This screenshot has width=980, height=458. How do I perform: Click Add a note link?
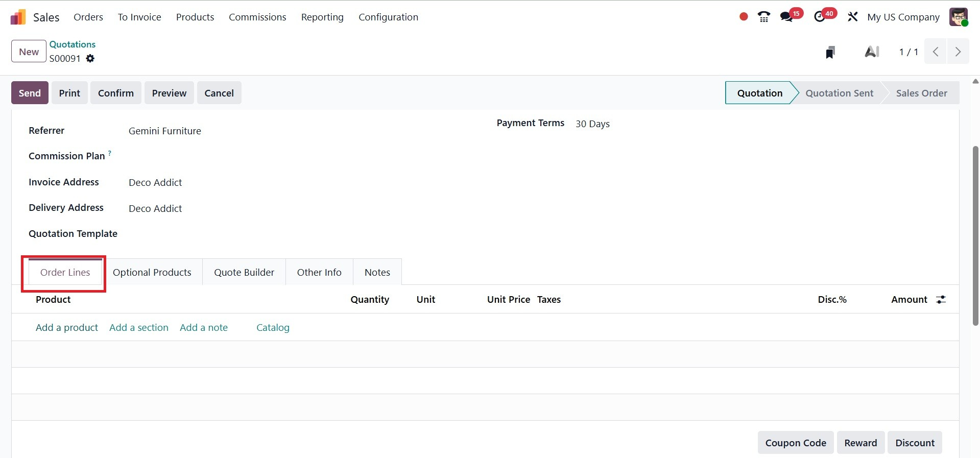tap(204, 327)
